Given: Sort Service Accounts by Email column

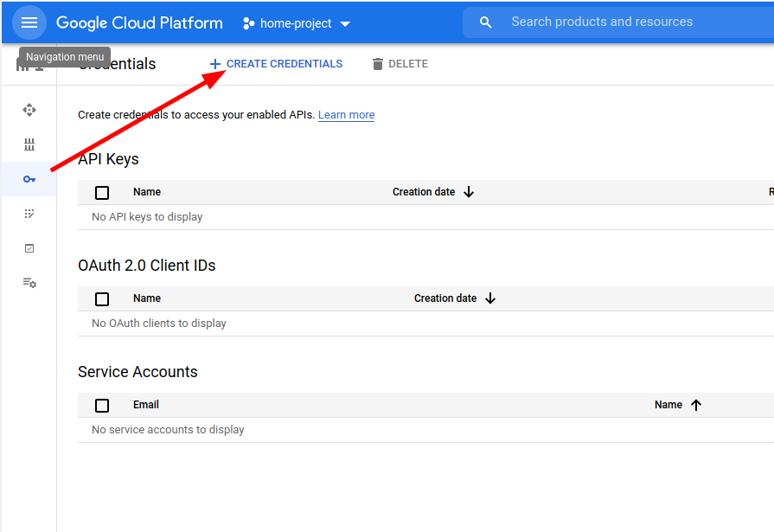Looking at the screenshot, I should pyautogui.click(x=145, y=405).
